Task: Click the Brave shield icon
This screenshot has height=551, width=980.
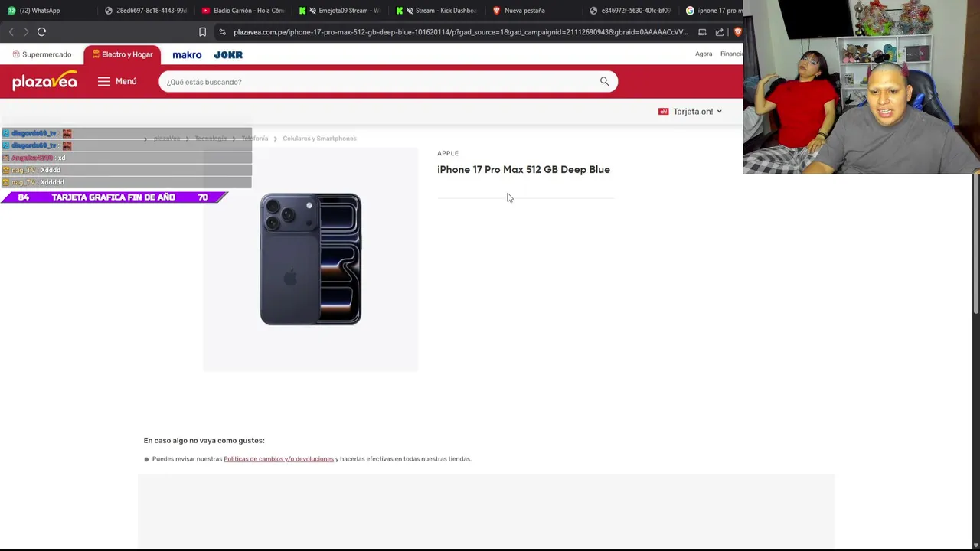Action: (x=737, y=32)
